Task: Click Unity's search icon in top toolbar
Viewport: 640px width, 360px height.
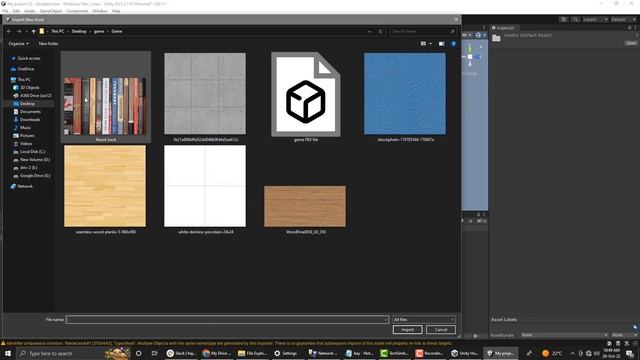Action: click(575, 19)
